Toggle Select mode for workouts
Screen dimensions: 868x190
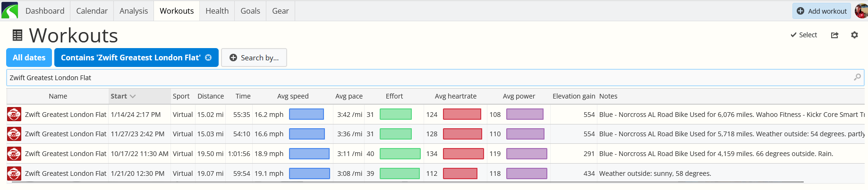tap(804, 35)
